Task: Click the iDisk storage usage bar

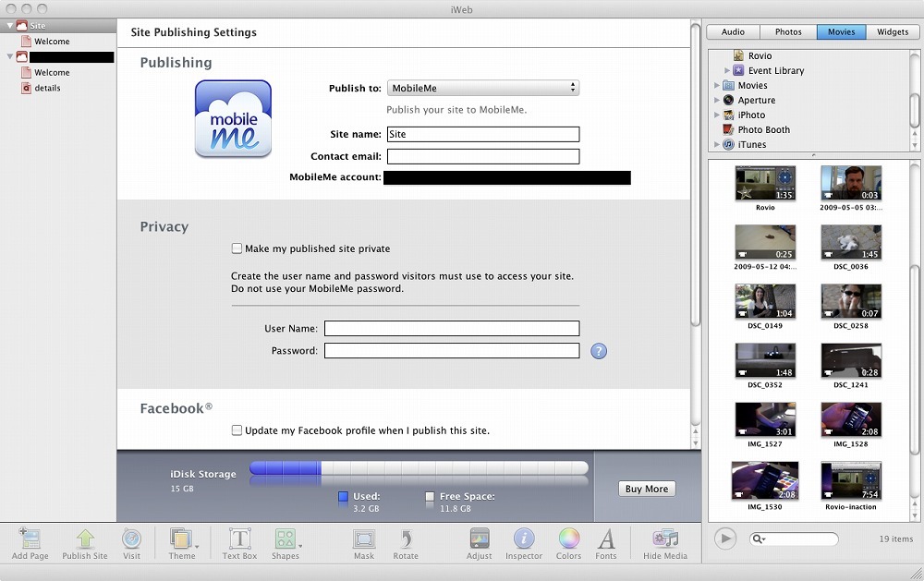Action: [x=419, y=468]
